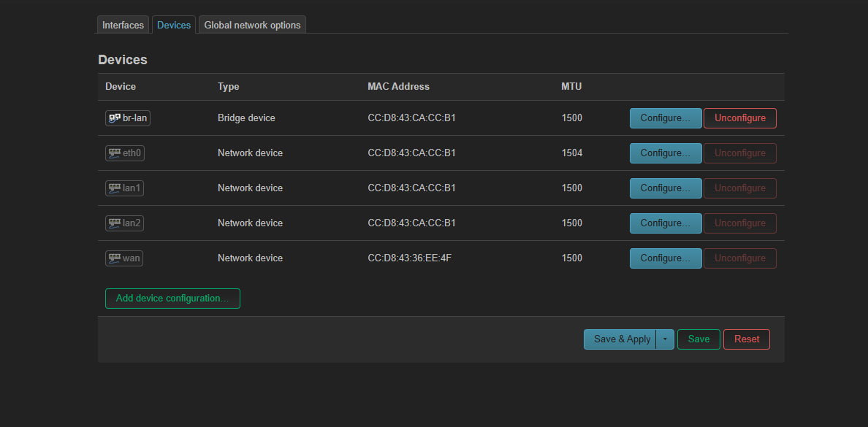
Task: Click the br-lan bridge device badge
Action: (128, 118)
